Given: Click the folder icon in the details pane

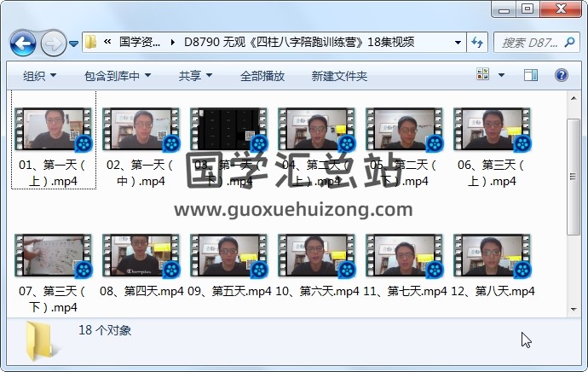Looking at the screenshot, I should coord(41,341).
